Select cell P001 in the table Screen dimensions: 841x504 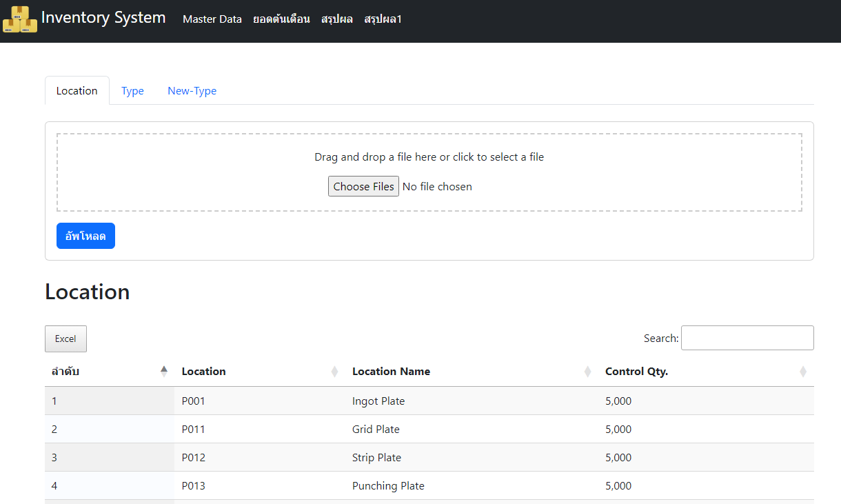click(x=194, y=401)
